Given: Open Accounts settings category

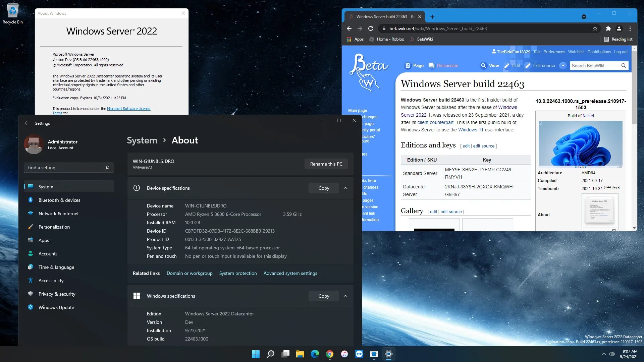Looking at the screenshot, I should (x=69, y=254).
